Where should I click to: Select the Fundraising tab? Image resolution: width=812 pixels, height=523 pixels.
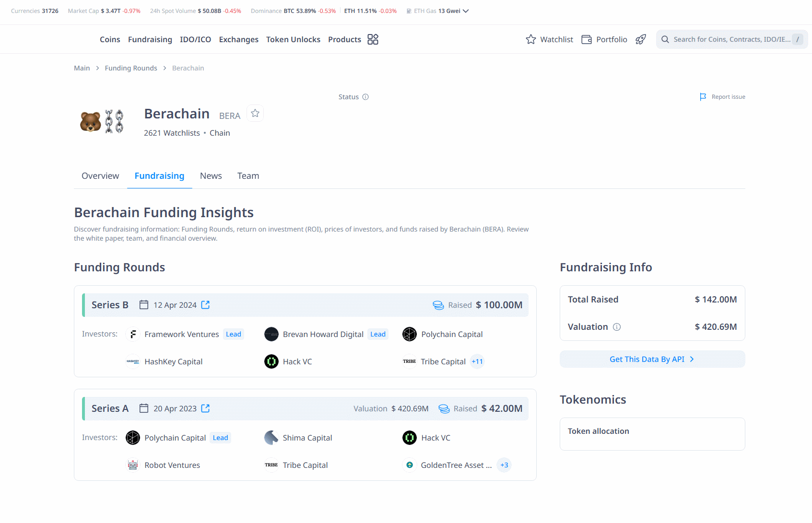(159, 176)
